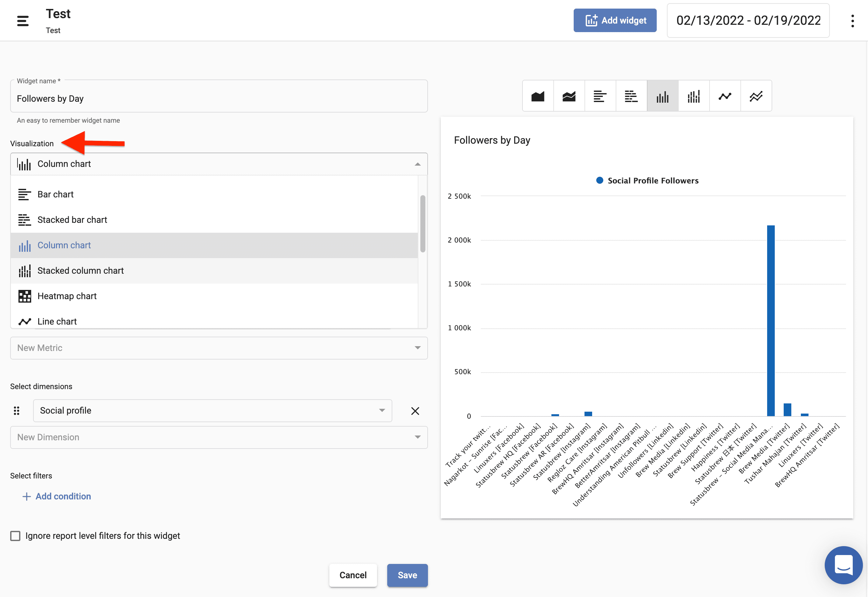Choose stacked bar chart toolbar icon
The height and width of the screenshot is (597, 868).
tap(631, 96)
